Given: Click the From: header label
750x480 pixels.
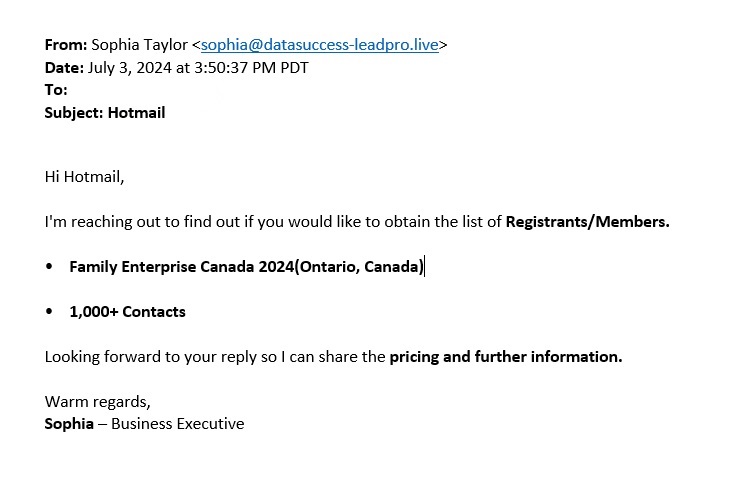Looking at the screenshot, I should click(66, 45).
